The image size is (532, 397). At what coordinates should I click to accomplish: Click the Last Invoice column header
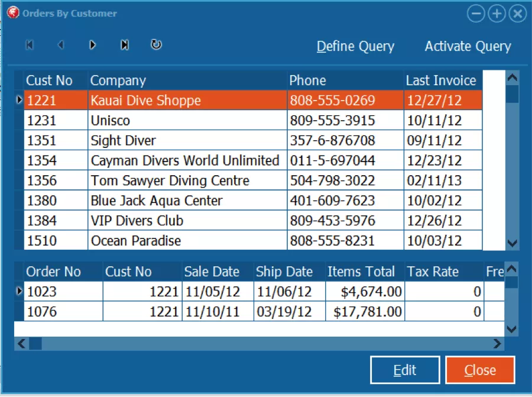point(443,80)
